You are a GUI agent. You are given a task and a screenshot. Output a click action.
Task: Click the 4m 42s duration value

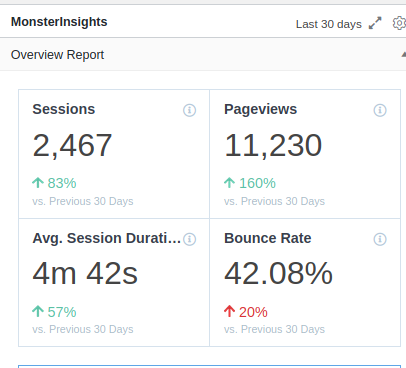coord(85,274)
